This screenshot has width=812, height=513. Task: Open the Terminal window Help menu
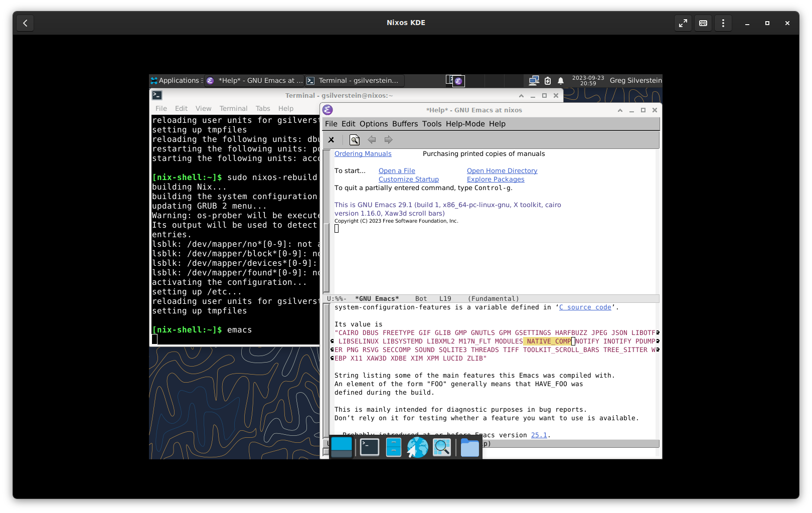(x=286, y=108)
